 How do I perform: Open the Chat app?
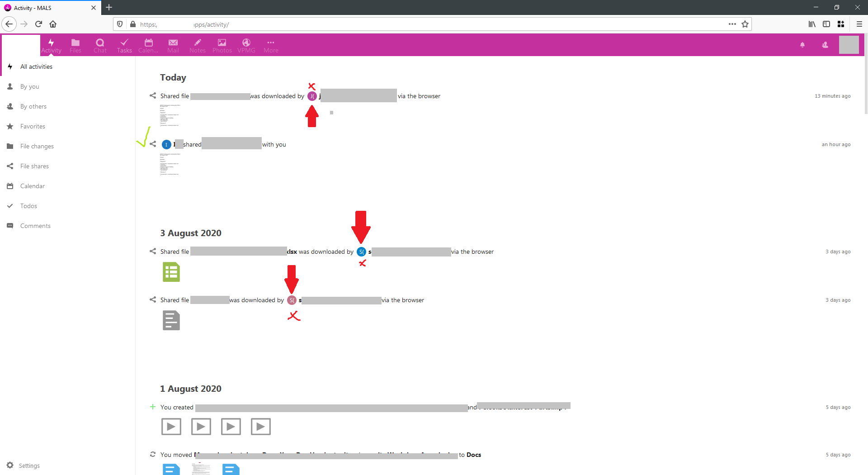[100, 46]
